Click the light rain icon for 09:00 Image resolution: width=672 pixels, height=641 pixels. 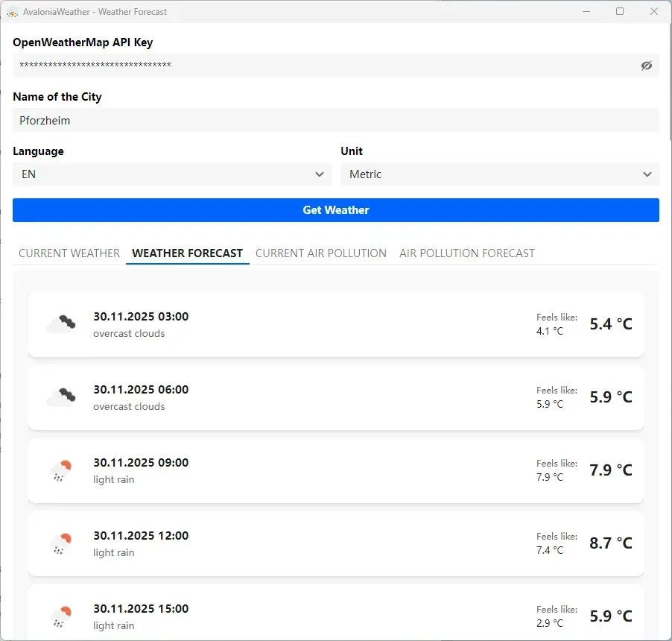60,470
